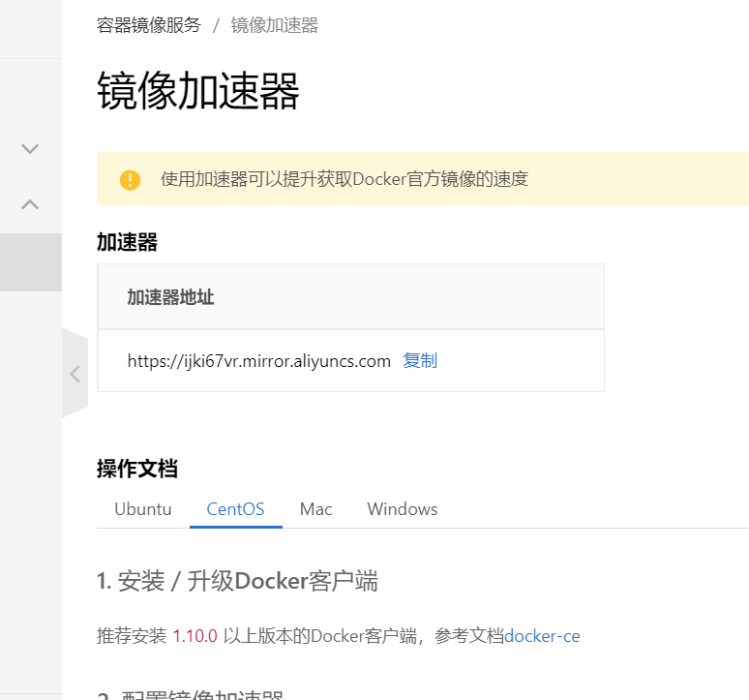
Task: Click the yellow warning icon in the notice
Action: point(130,180)
